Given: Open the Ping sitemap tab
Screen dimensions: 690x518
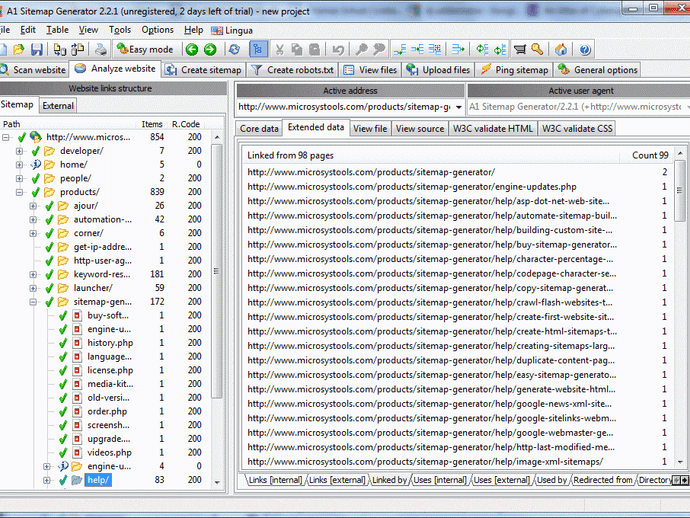Looking at the screenshot, I should point(514,70).
